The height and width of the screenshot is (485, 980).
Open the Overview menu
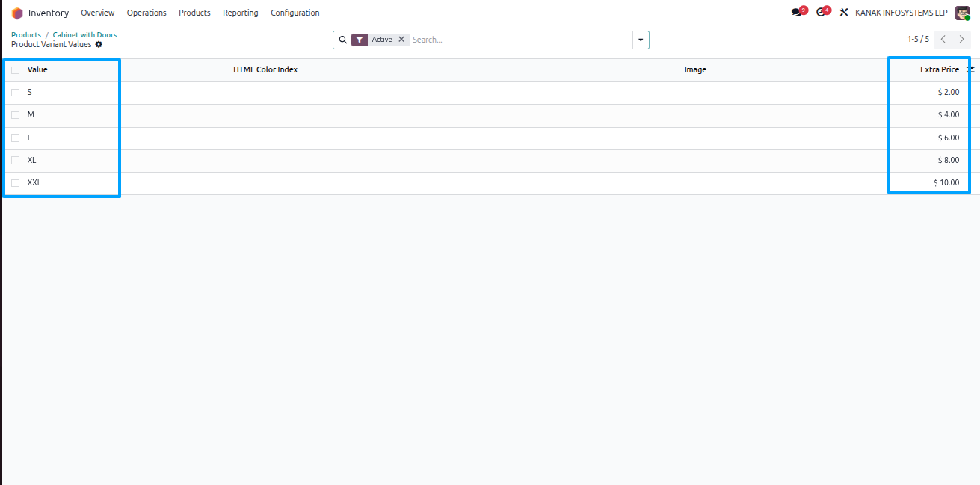click(x=98, y=13)
